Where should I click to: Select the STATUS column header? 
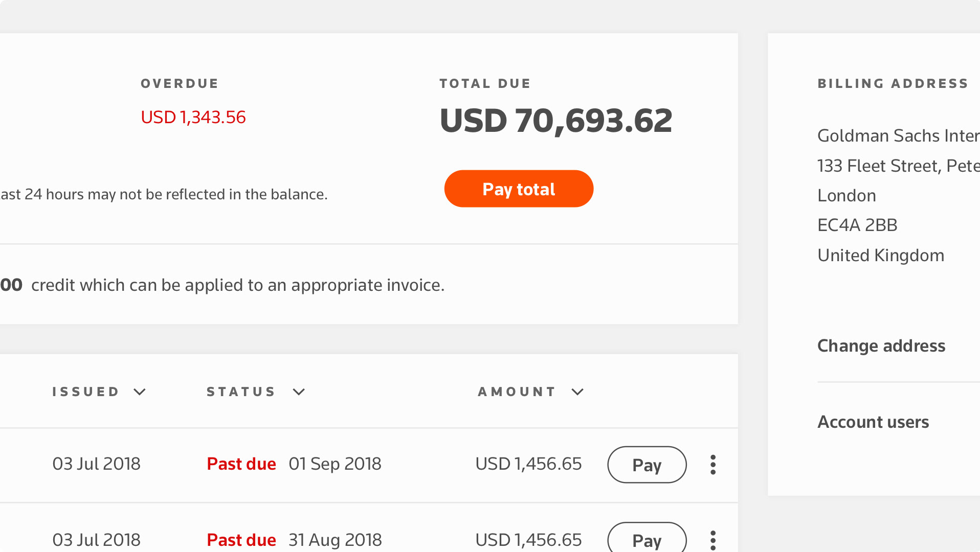pyautogui.click(x=241, y=392)
